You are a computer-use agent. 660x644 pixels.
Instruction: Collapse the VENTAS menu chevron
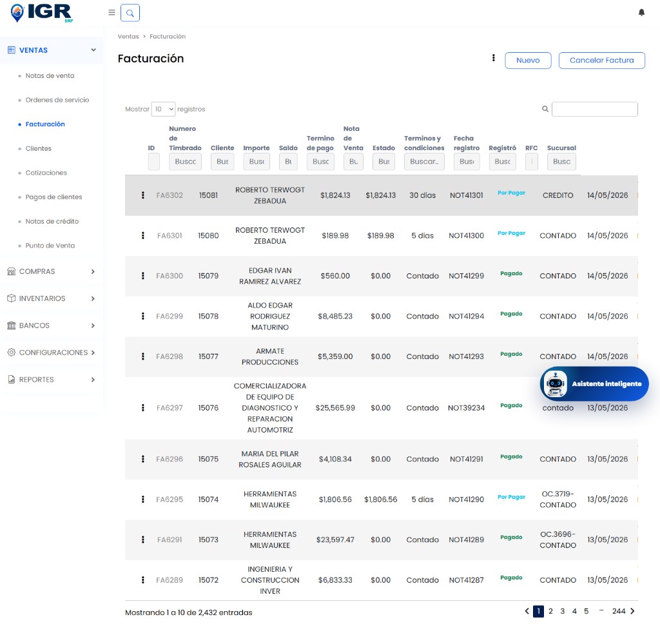93,50
